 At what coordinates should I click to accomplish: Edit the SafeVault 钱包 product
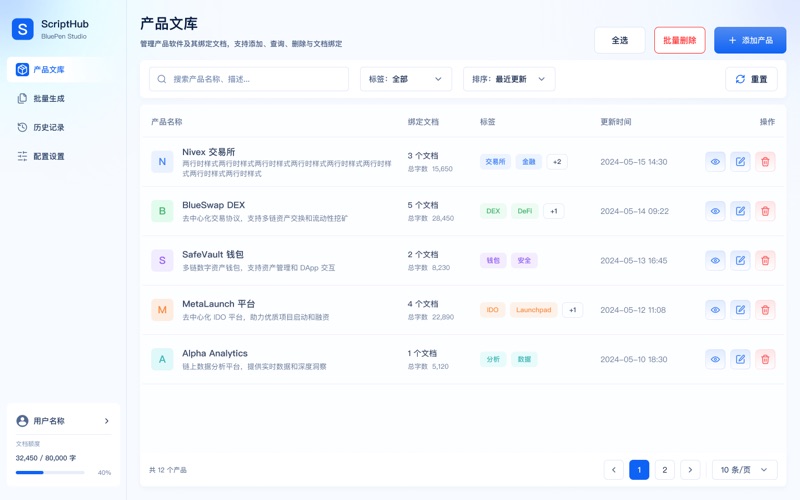pyautogui.click(x=740, y=261)
